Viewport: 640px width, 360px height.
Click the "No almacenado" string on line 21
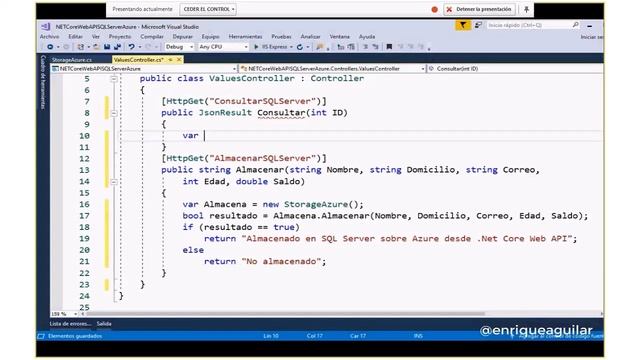pos(281,261)
